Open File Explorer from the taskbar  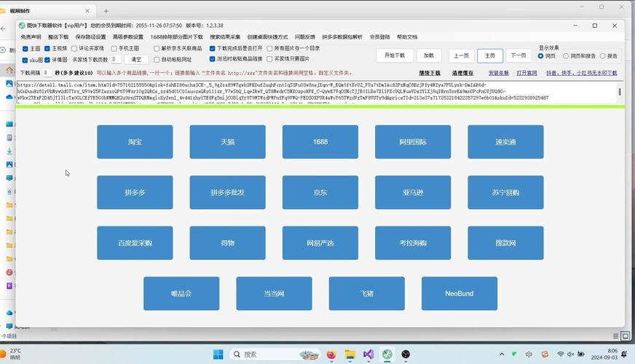point(350,355)
